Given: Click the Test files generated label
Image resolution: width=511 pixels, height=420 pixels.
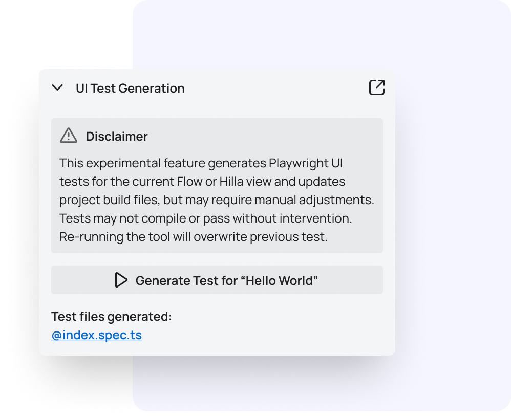Looking at the screenshot, I should 111,317.
